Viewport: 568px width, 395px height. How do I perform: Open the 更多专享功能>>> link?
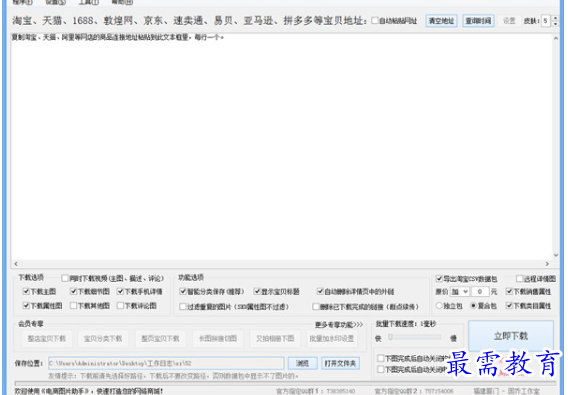pos(339,325)
